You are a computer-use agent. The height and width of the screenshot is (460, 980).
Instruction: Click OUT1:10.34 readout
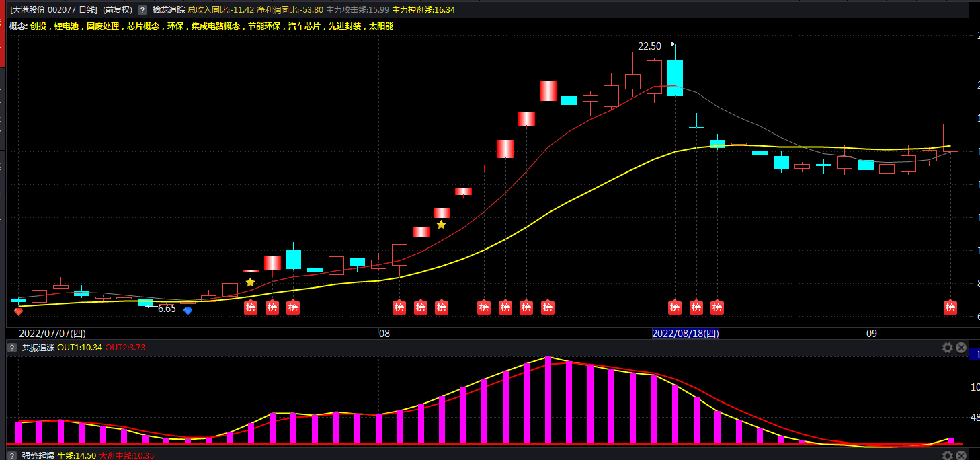(80, 348)
